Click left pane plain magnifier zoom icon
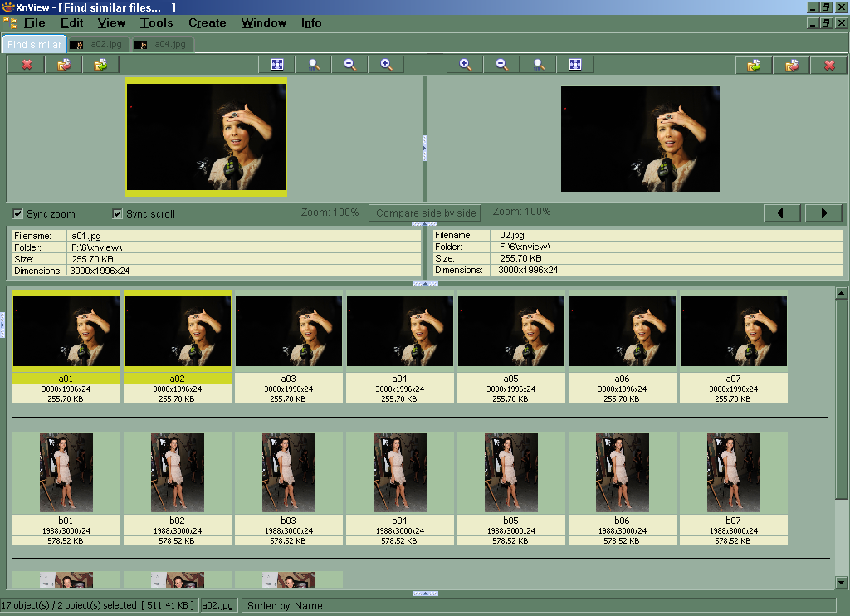Screen dimensions: 850x616 (314, 65)
